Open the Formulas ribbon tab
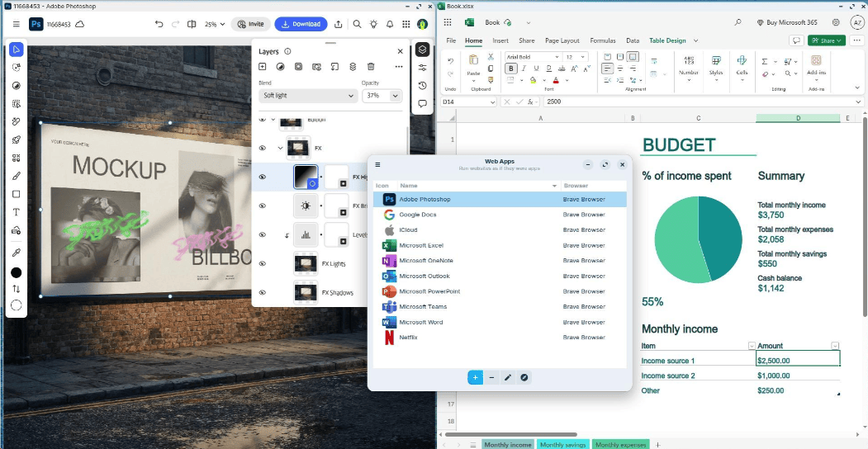Viewport: 868px width, 449px height. (602, 40)
